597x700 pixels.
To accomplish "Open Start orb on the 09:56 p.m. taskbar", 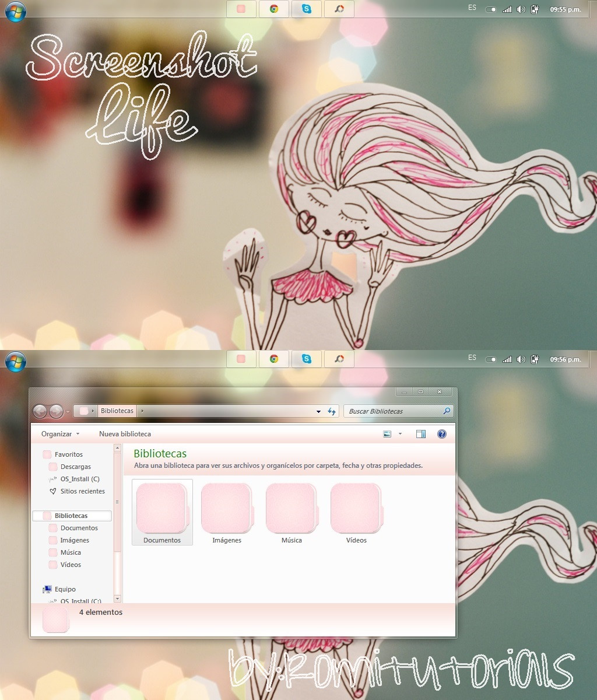I will point(15,361).
